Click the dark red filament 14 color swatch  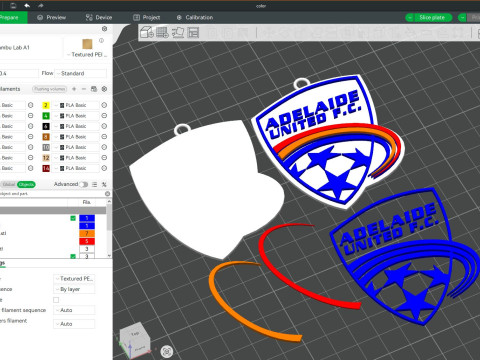(x=46, y=168)
